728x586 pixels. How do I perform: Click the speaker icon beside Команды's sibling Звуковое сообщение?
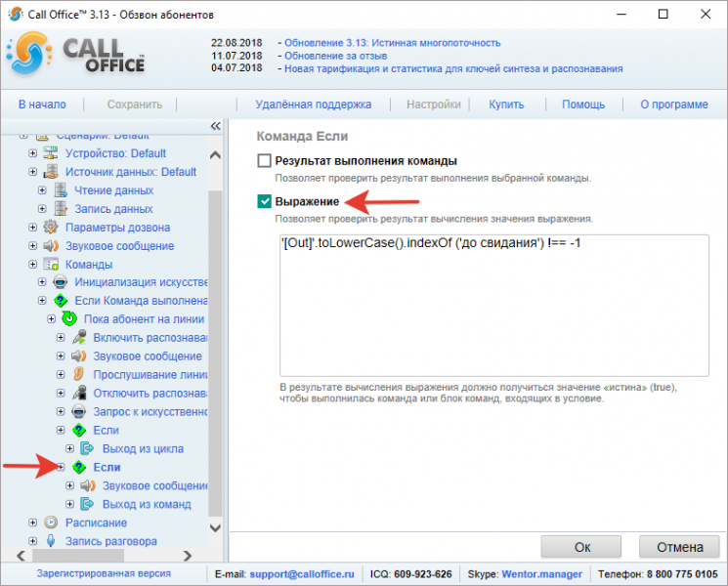[51, 246]
